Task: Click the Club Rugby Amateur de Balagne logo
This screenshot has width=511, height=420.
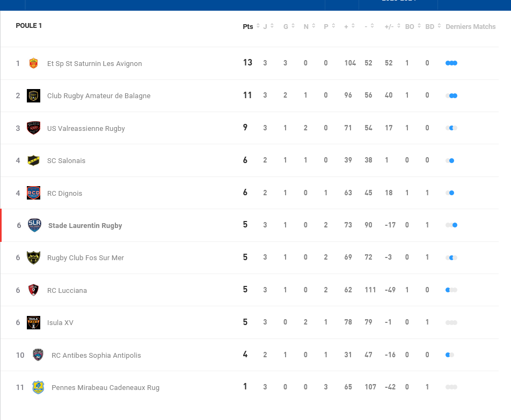Action: [33, 95]
